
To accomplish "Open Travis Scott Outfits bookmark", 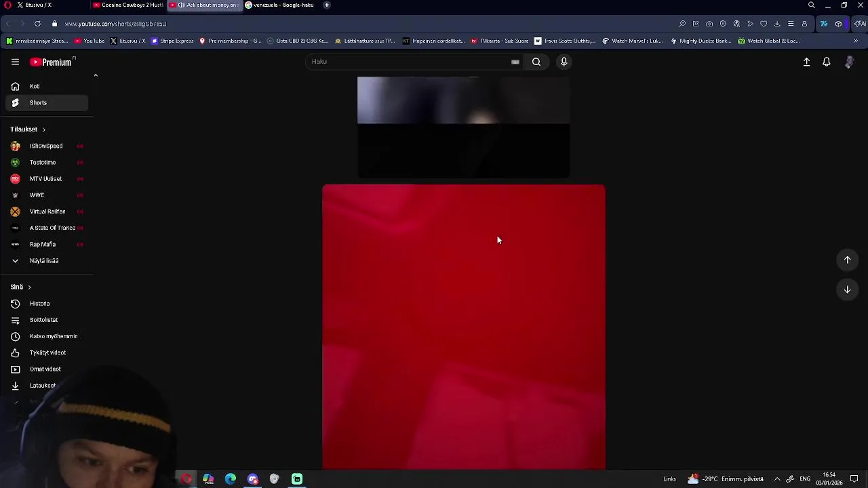I will pos(565,41).
